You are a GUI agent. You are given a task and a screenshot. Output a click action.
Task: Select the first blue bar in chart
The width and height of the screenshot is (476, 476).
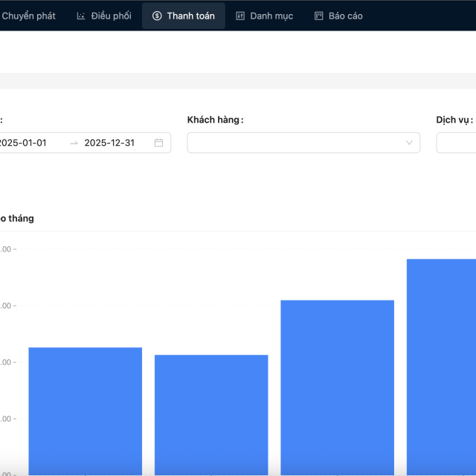(x=86, y=411)
